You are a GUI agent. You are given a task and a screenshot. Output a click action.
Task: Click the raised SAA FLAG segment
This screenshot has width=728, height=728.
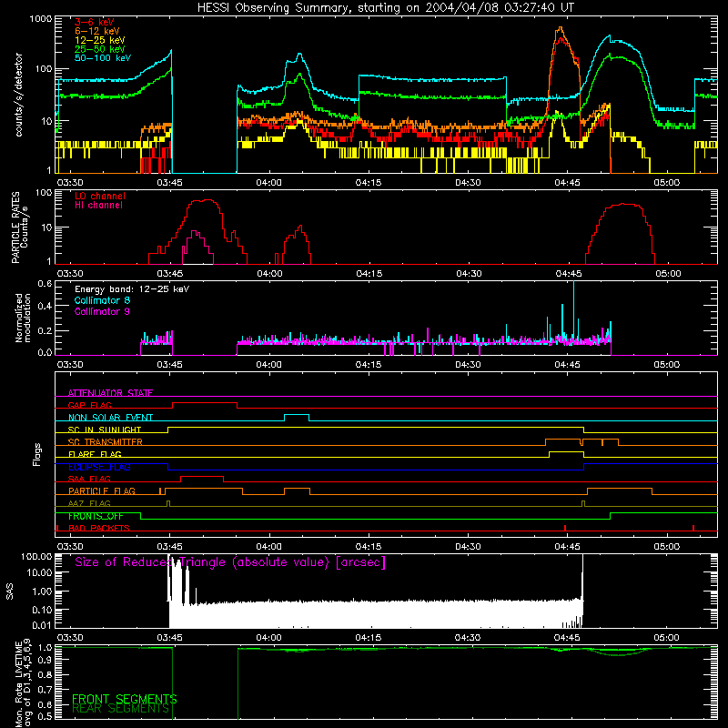pos(202,477)
